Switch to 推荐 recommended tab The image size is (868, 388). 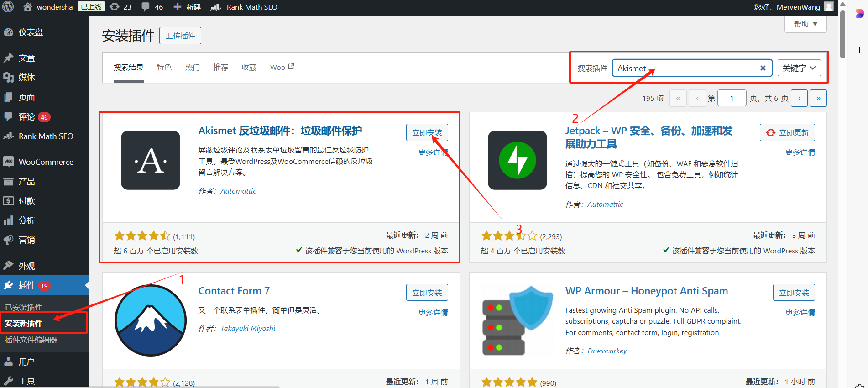[221, 68]
